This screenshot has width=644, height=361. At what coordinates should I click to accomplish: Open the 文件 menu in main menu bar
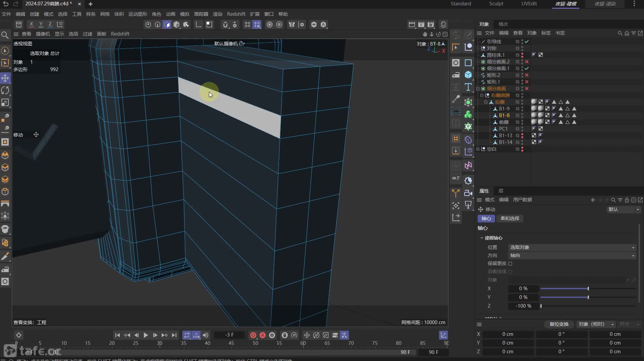point(6,14)
